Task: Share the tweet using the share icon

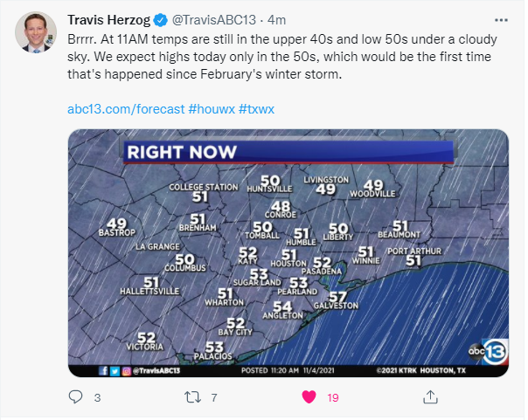Action: pyautogui.click(x=429, y=397)
